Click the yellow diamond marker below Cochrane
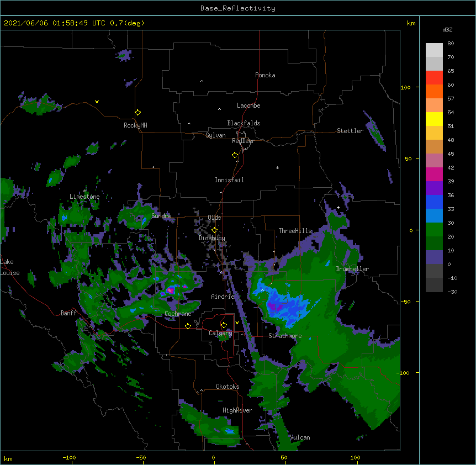 [x=188, y=326]
